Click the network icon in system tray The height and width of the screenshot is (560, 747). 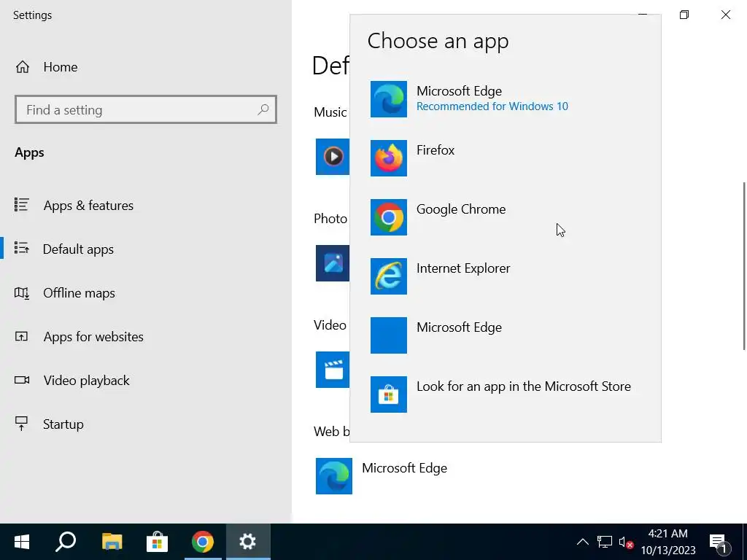tap(605, 542)
